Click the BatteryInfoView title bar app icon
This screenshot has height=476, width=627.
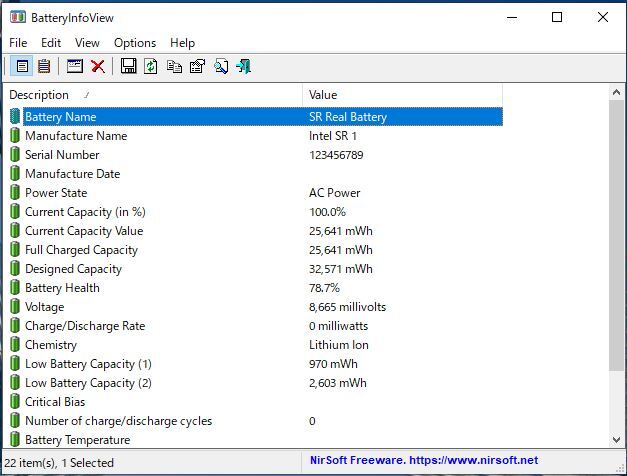(x=18, y=17)
